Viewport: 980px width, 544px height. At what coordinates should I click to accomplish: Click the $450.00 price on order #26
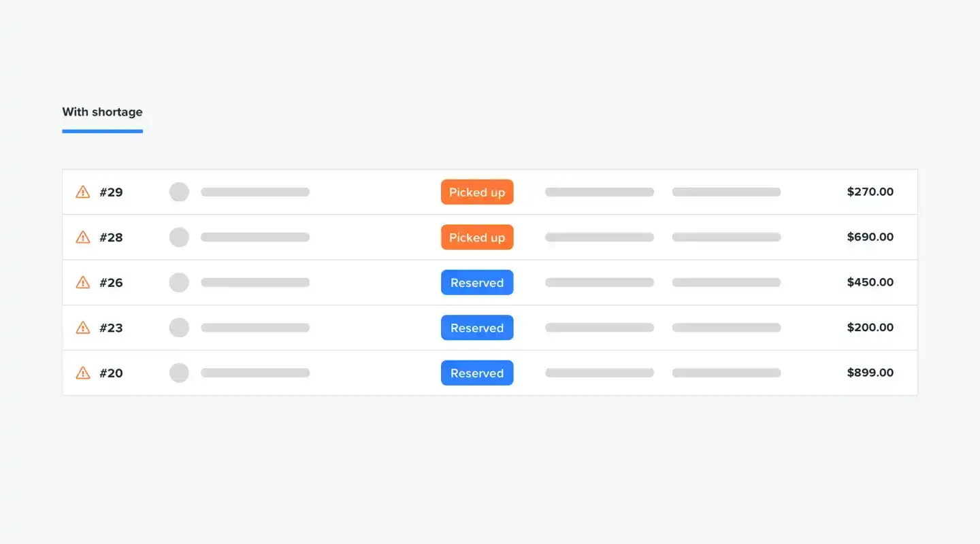(870, 282)
